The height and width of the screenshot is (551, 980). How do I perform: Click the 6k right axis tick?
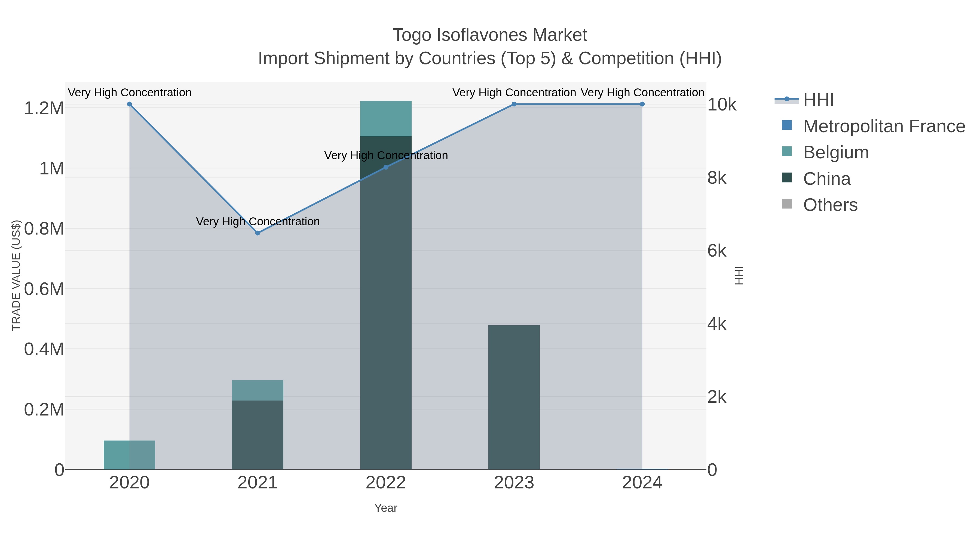click(x=717, y=251)
